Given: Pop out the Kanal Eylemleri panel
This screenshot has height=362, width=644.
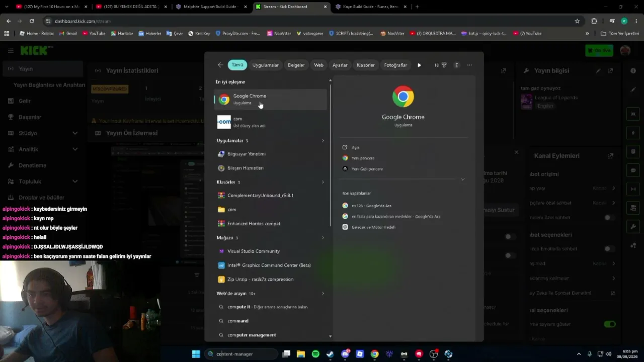Looking at the screenshot, I should 610,156.
